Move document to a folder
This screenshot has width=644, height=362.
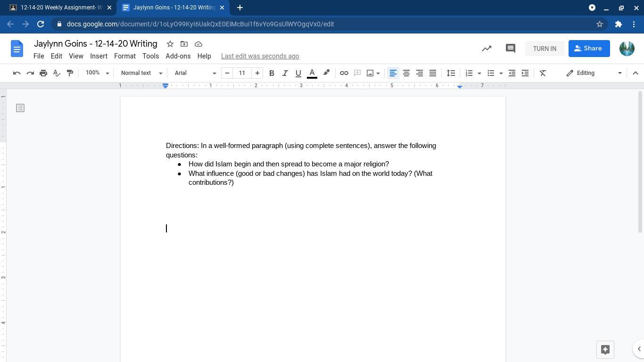(184, 44)
